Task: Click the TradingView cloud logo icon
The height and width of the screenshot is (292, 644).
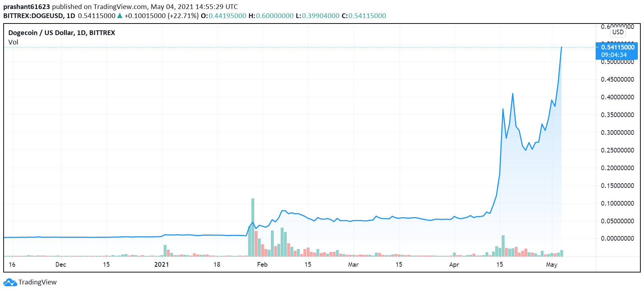Action: 10,282
